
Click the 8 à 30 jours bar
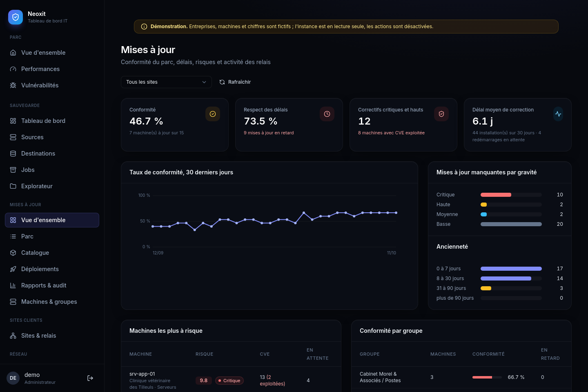(511, 278)
